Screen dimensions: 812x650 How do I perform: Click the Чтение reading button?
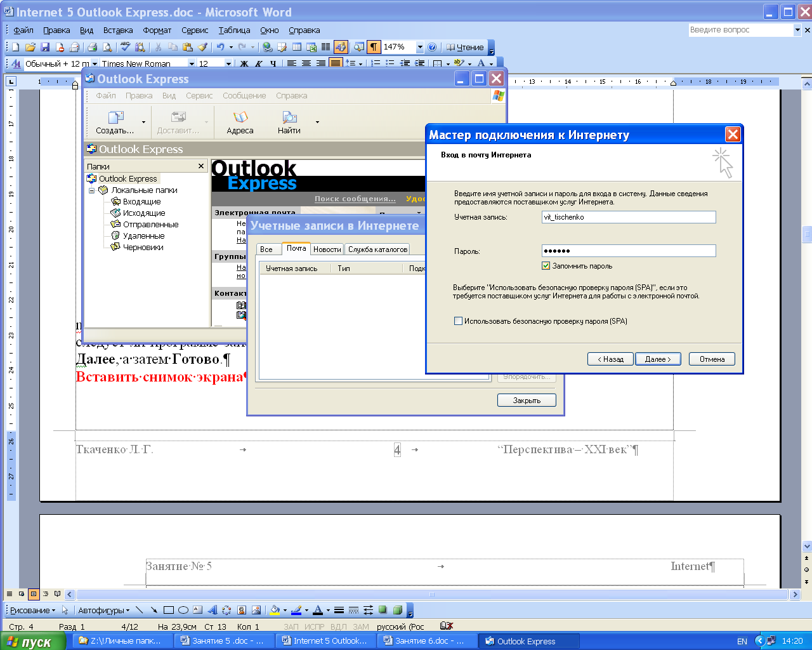pyautogui.click(x=465, y=47)
